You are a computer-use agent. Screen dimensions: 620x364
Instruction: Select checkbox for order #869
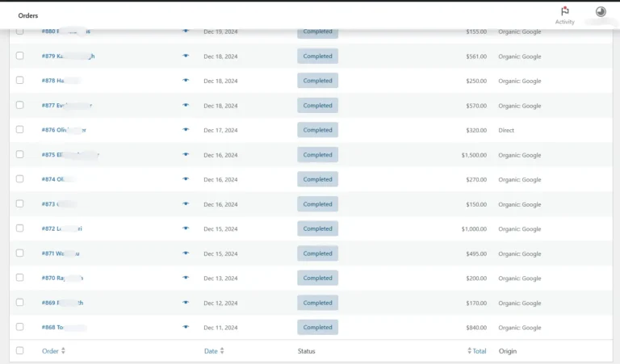pos(20,303)
